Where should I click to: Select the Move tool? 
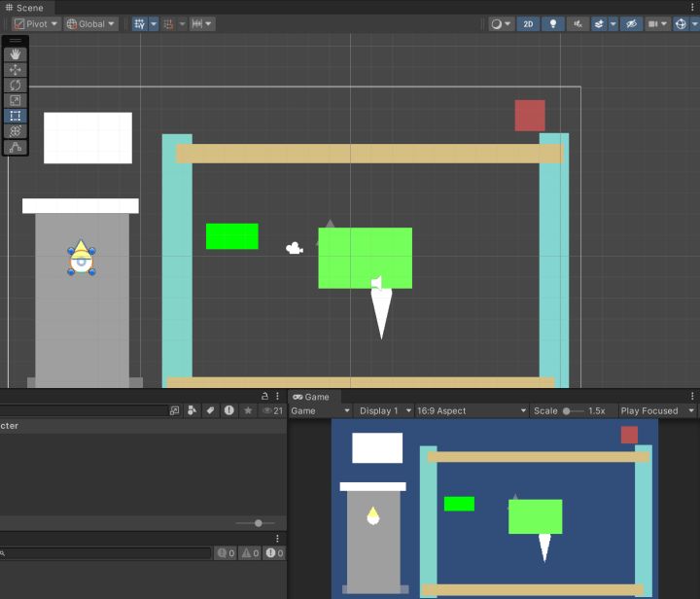(16, 70)
